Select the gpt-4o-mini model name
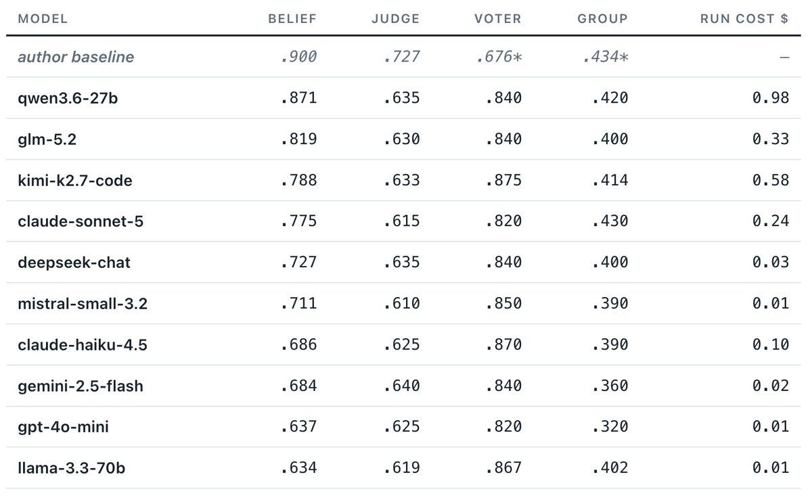Viewport: 812px width, 504px height. (63, 427)
